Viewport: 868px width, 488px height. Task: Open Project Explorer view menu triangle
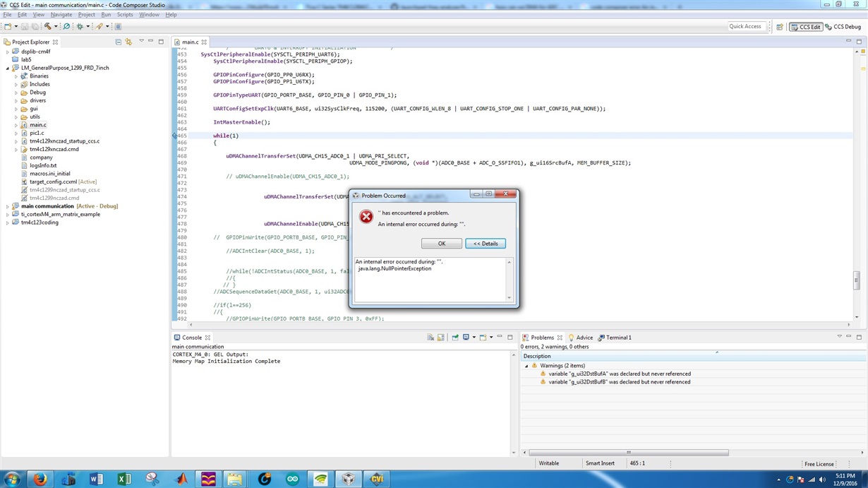click(x=141, y=42)
